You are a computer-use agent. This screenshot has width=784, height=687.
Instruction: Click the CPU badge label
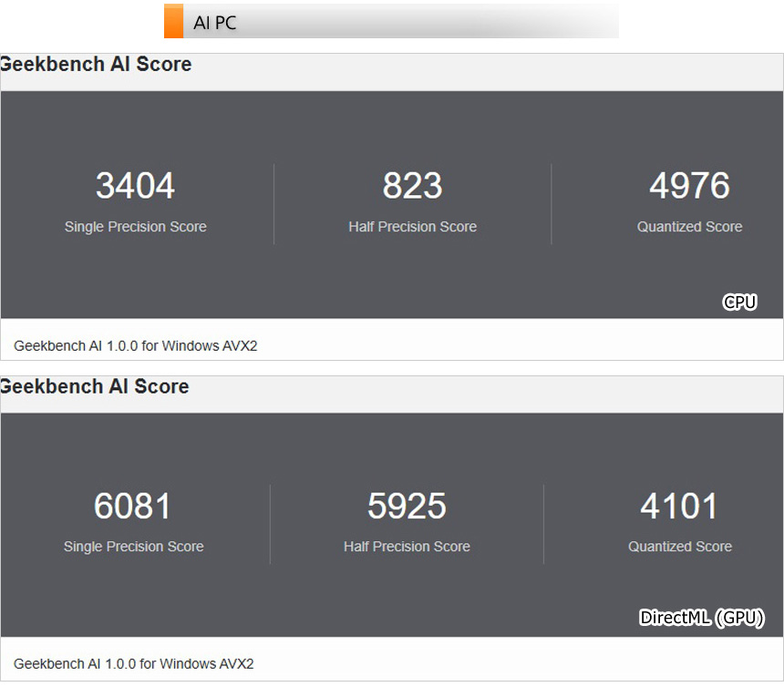(x=739, y=302)
